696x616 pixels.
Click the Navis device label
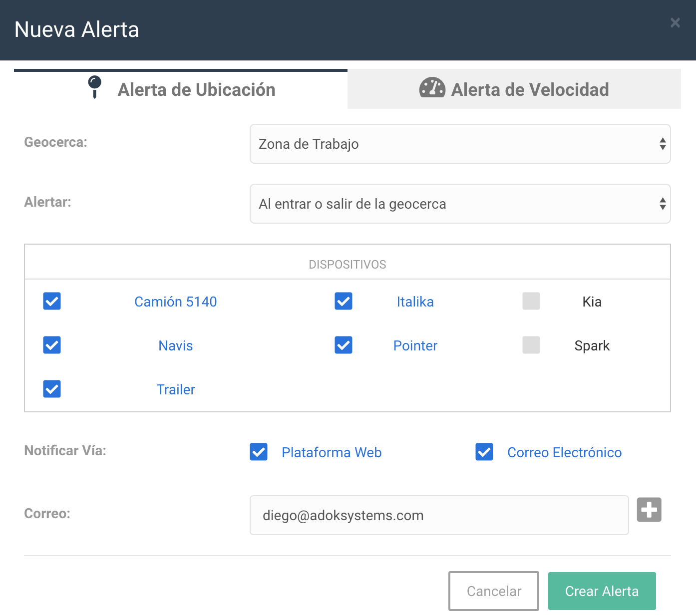[x=176, y=345]
